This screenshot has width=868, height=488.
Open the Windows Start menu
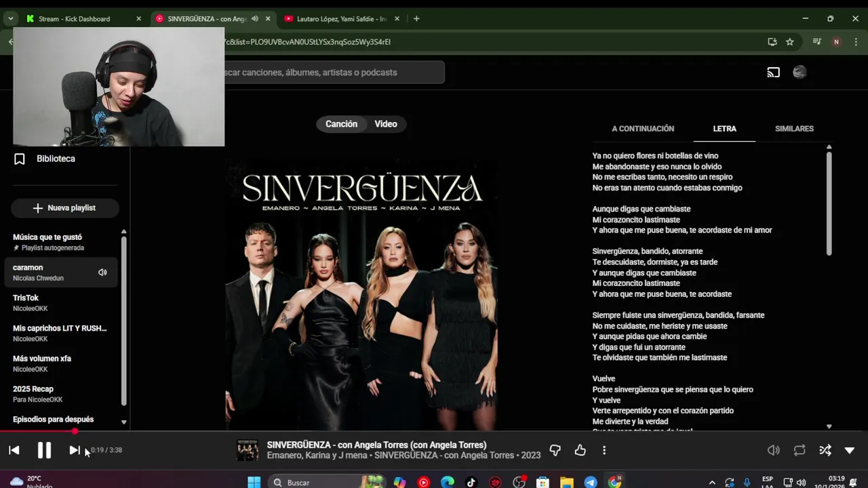point(254,483)
